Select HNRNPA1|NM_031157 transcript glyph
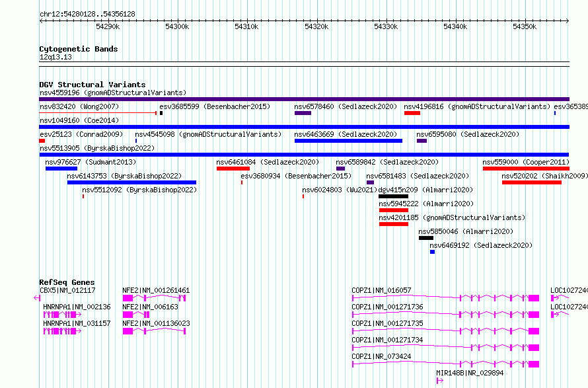Image resolution: width=588 pixels, height=388 pixels. 62,331
